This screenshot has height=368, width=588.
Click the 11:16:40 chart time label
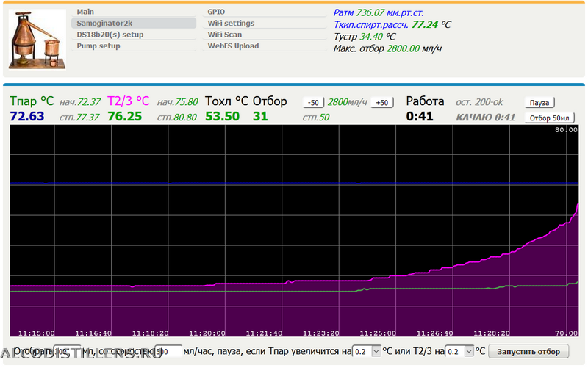click(93, 333)
